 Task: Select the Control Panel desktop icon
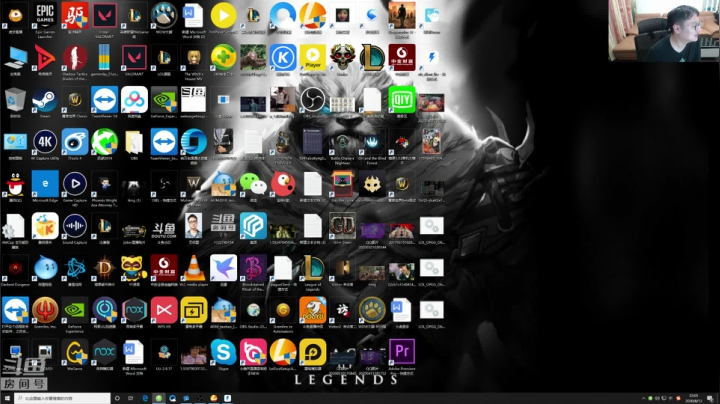pyautogui.click(x=15, y=142)
